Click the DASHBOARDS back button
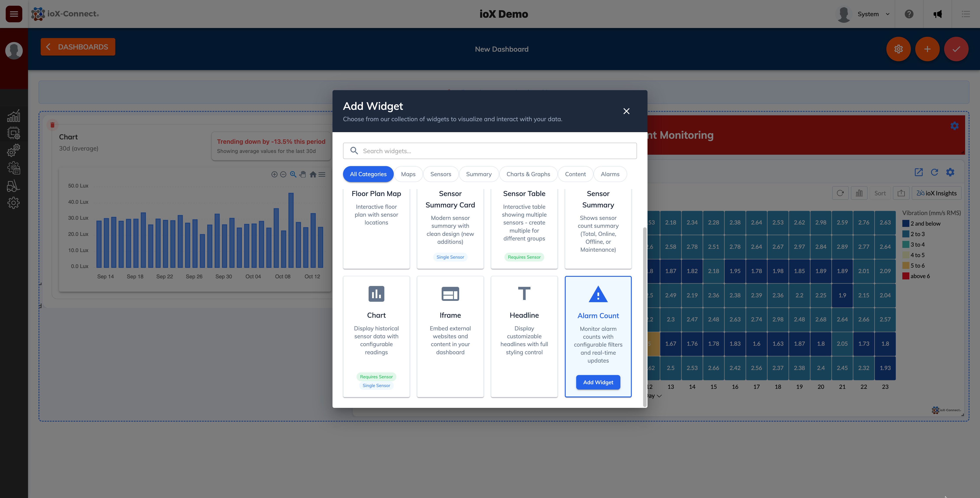The width and height of the screenshot is (980, 498). pyautogui.click(x=78, y=46)
